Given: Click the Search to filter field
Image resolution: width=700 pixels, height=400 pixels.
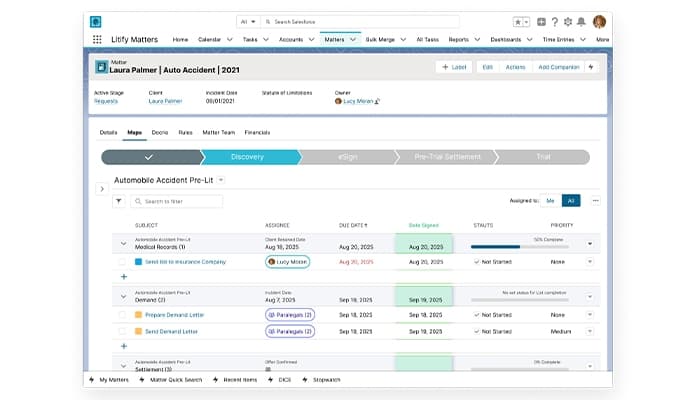Looking at the screenshot, I should [x=177, y=201].
